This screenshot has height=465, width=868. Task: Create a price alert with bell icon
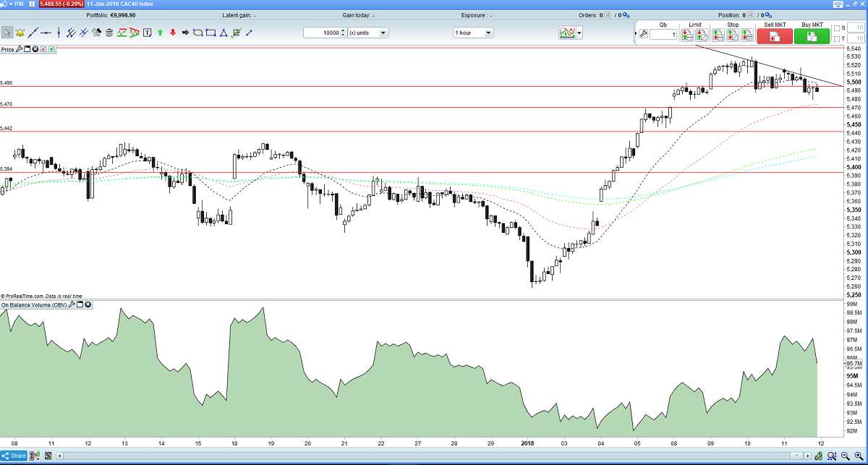[x=20, y=33]
